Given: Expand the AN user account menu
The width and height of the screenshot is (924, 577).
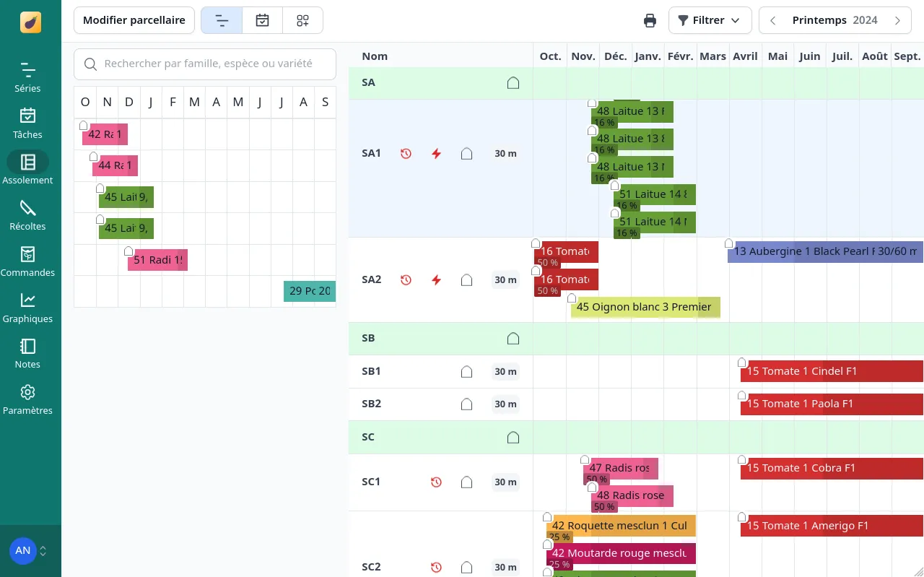Looking at the screenshot, I should (30, 551).
